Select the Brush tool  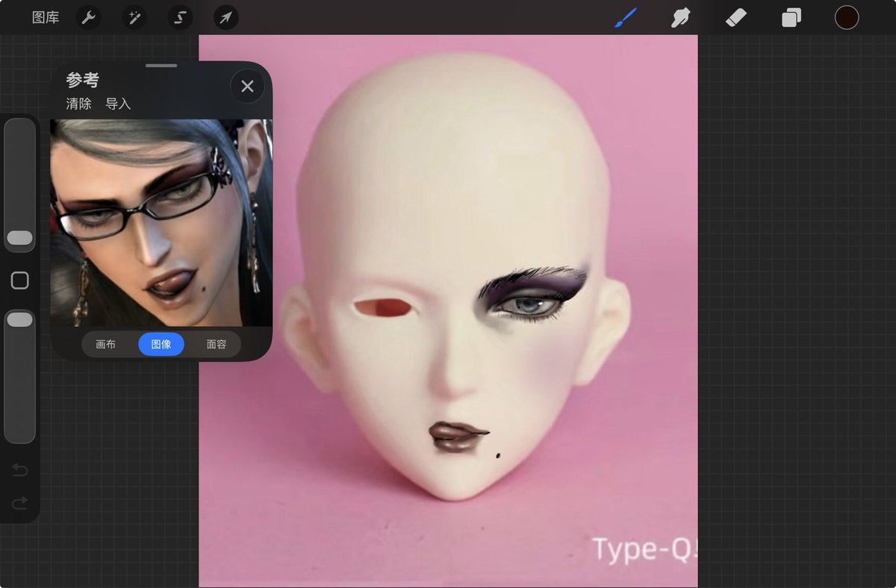point(625,17)
